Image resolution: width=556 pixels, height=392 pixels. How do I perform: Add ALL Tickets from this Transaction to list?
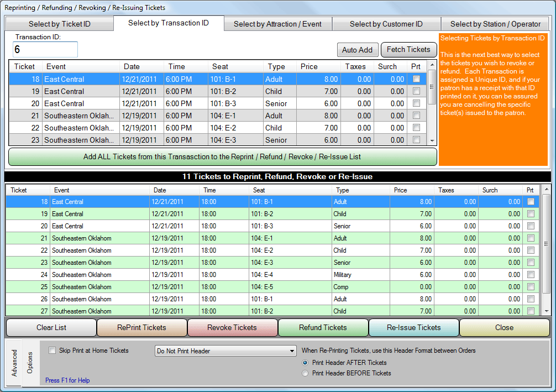pos(222,156)
